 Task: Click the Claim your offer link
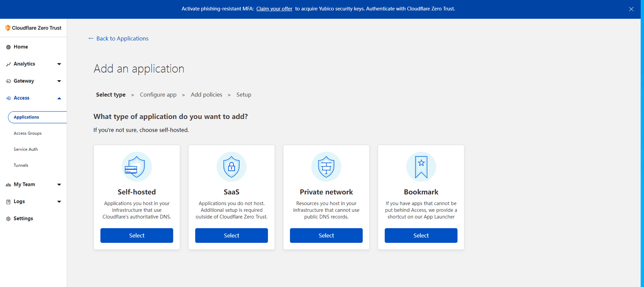click(274, 9)
